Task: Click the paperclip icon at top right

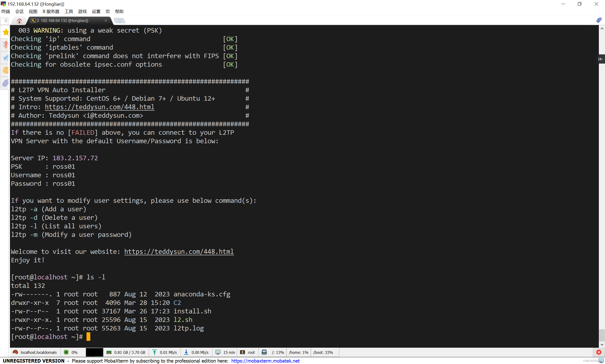Action: click(599, 20)
